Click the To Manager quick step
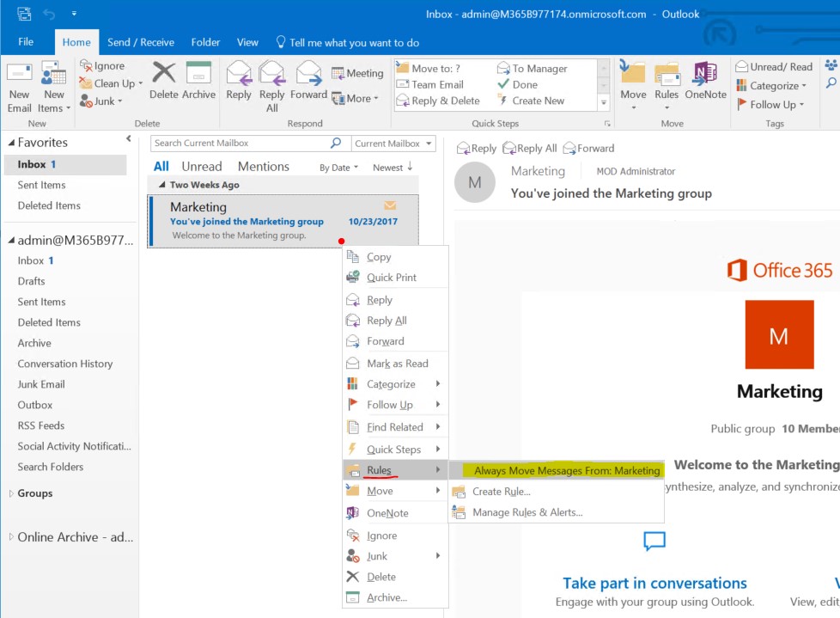Viewport: 840px width, 618px height. (x=533, y=68)
